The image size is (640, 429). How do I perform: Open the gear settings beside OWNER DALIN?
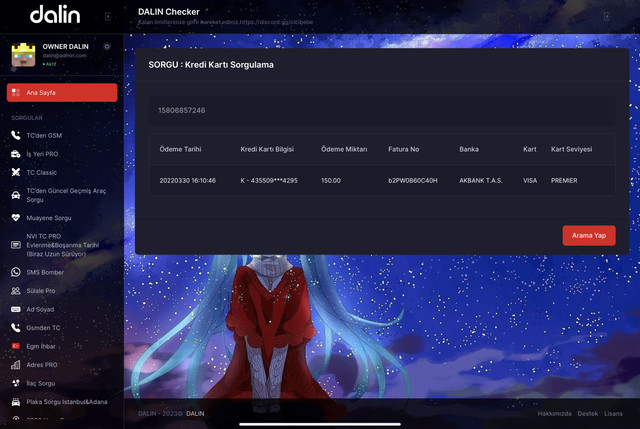[x=107, y=47]
